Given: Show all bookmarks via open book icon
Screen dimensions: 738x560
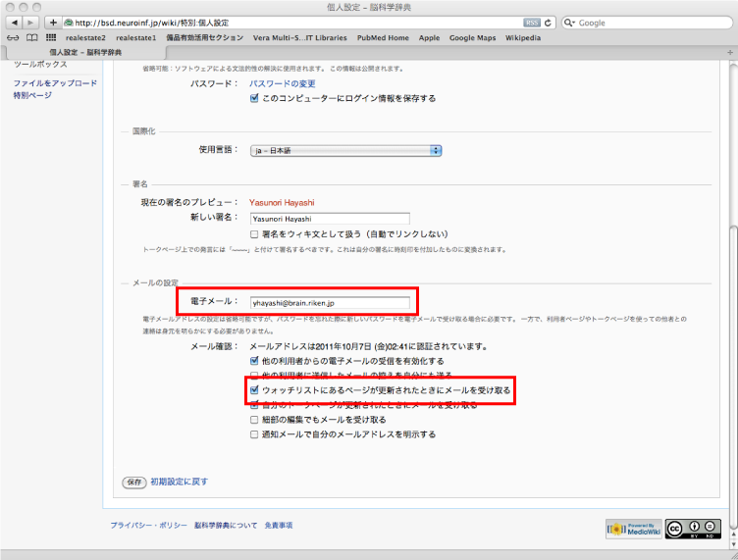Looking at the screenshot, I should [31, 37].
